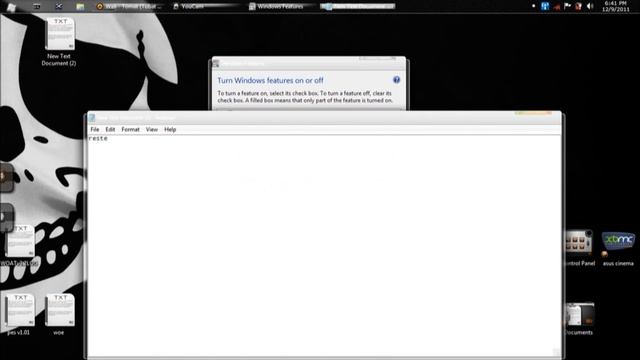The image size is (640, 360).
Task: Open the File menu in Notepad
Action: coord(95,129)
